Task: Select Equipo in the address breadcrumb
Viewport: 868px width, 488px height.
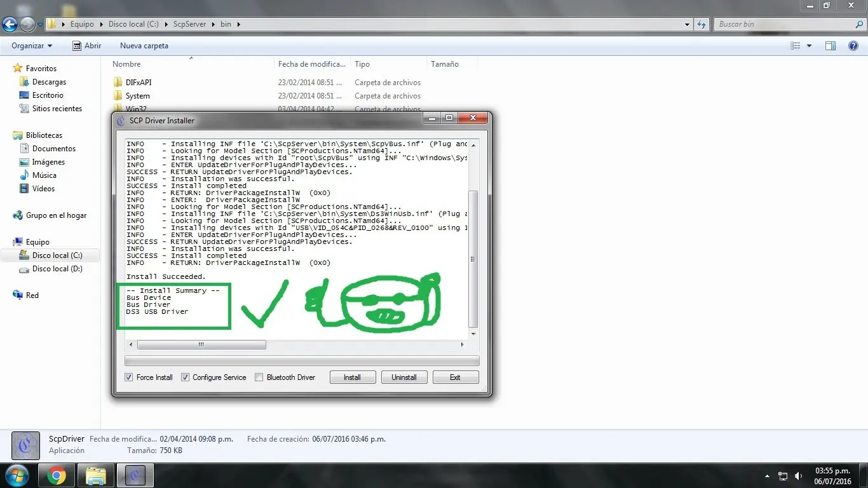Action: [83, 24]
